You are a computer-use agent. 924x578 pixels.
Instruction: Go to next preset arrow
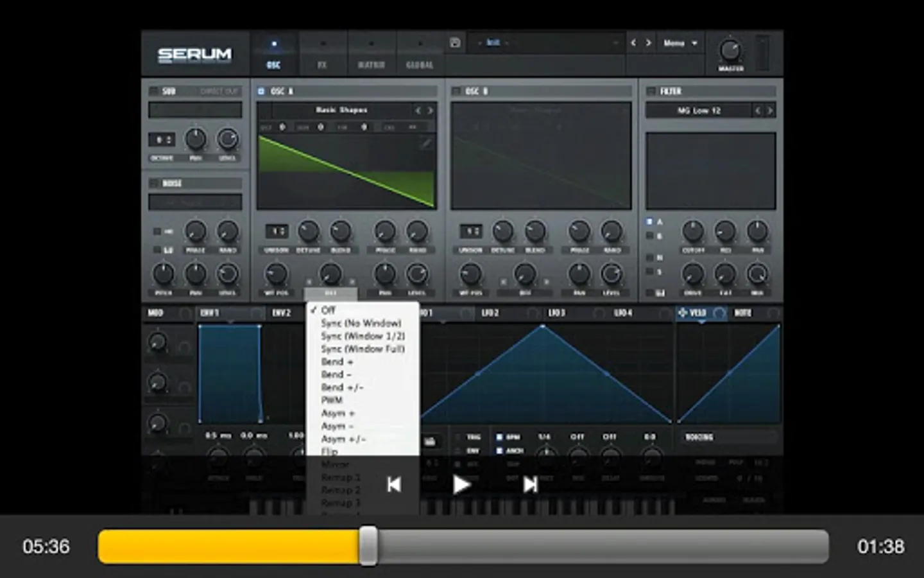point(648,43)
